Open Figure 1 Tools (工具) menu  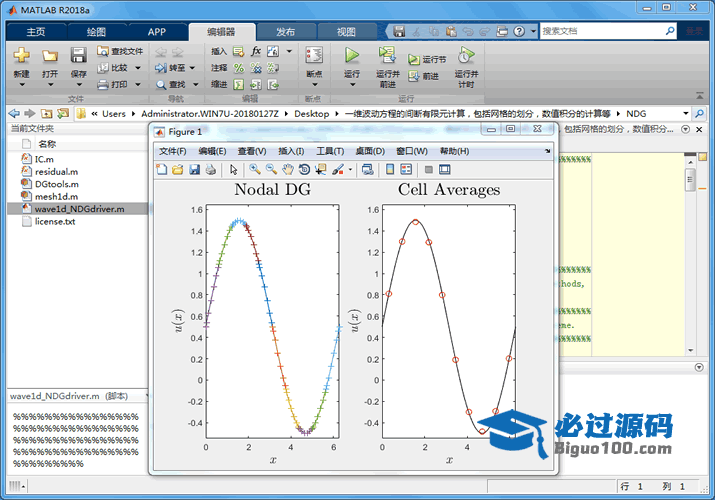click(x=330, y=151)
